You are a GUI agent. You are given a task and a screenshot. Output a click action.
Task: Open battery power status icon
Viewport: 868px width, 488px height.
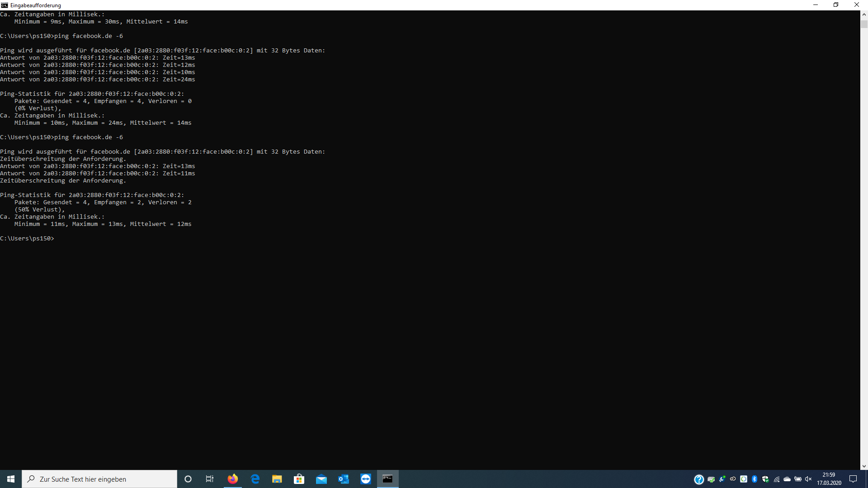pyautogui.click(x=798, y=479)
